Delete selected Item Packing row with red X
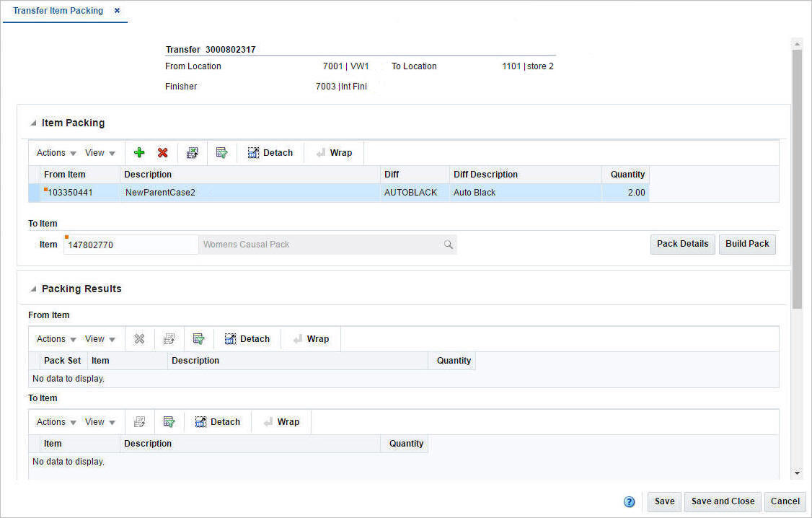This screenshot has width=812, height=518. pos(162,153)
